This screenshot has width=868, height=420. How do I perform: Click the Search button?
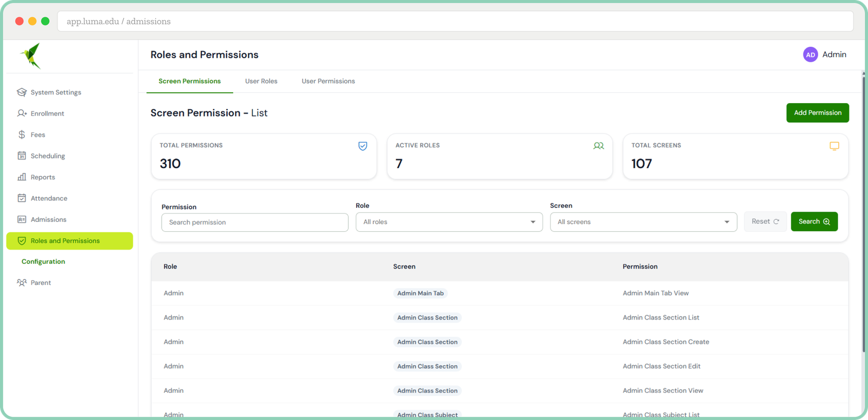pyautogui.click(x=814, y=221)
